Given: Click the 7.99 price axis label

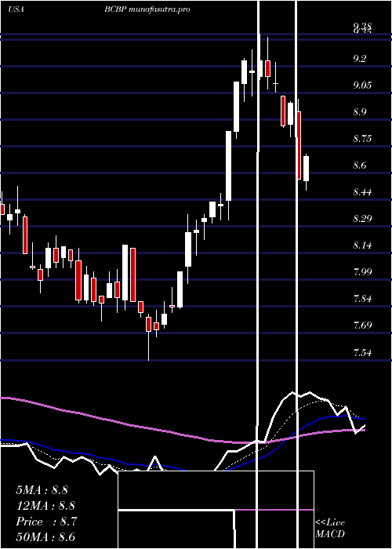Looking at the screenshot, I should click(x=362, y=271).
